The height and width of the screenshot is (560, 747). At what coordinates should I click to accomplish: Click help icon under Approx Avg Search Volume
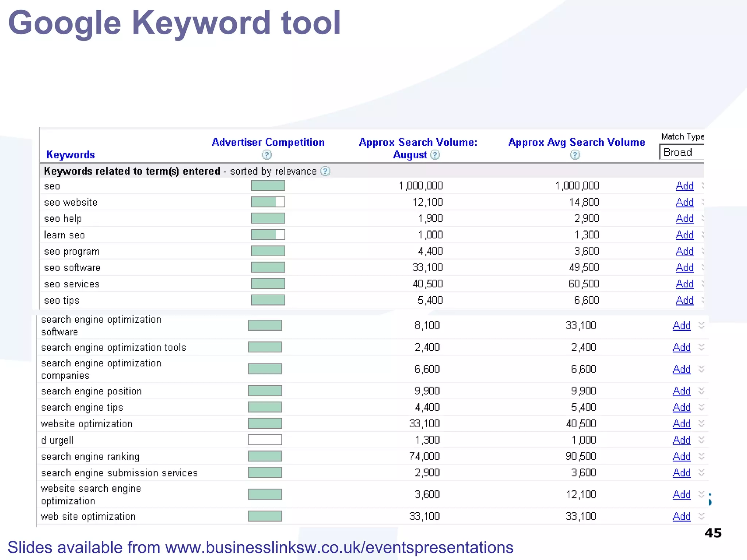tap(575, 155)
